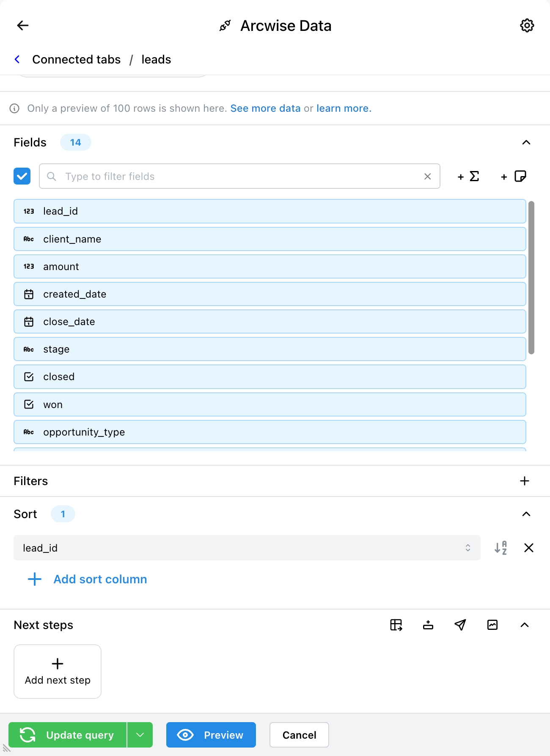Remove the lead_id sort column

pos(528,548)
